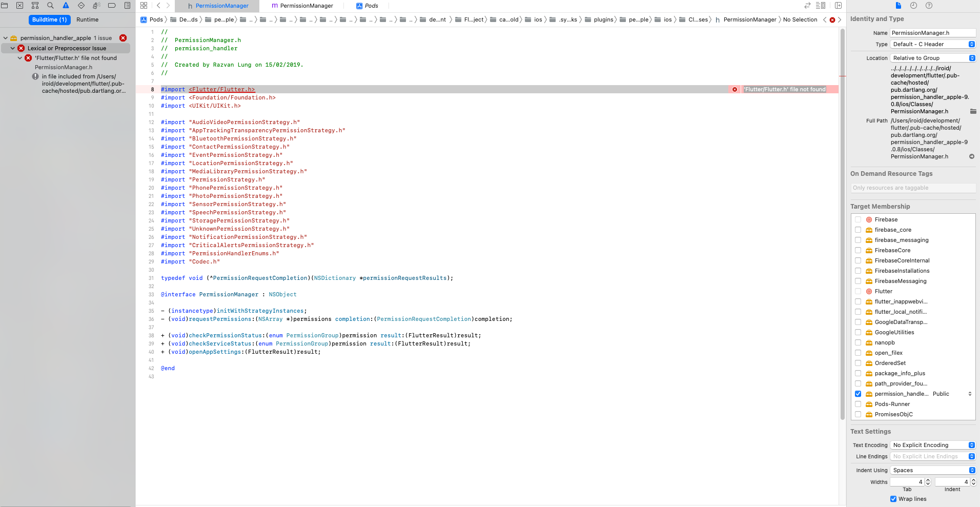The height and width of the screenshot is (507, 980).
Task: Enable Firebase target membership
Action: [x=858, y=219]
